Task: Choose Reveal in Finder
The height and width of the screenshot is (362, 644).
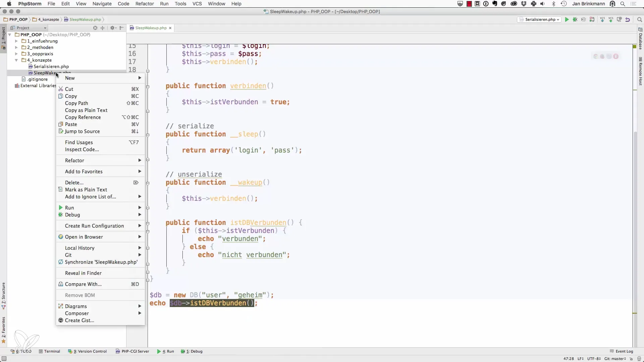Action: [x=100, y=273]
